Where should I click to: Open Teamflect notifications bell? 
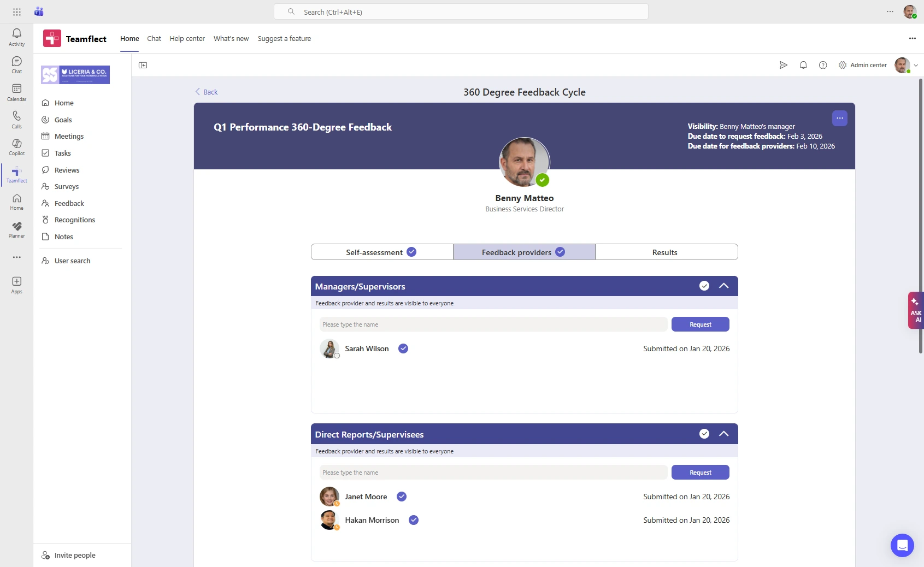(803, 65)
